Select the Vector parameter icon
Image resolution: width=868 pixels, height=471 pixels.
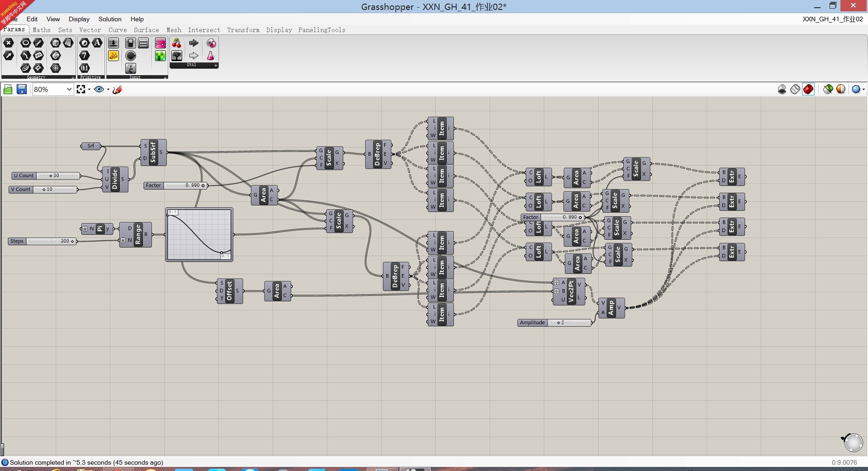[x=9, y=56]
